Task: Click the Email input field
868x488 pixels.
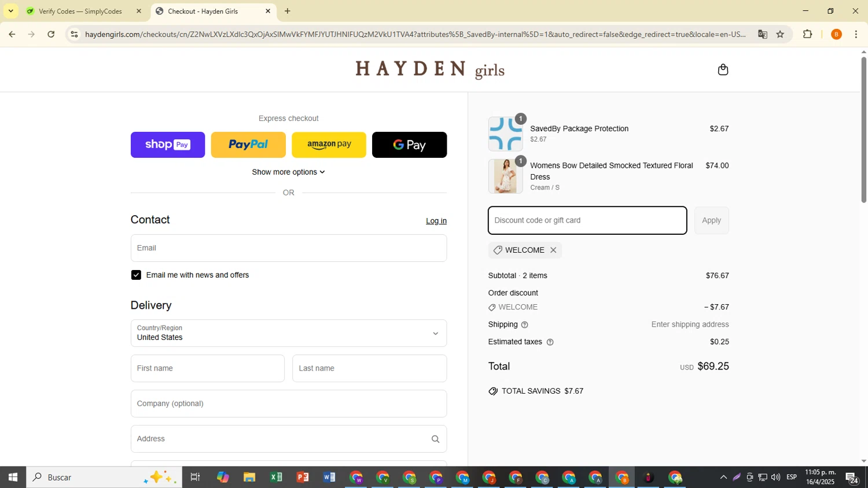Action: pyautogui.click(x=289, y=248)
